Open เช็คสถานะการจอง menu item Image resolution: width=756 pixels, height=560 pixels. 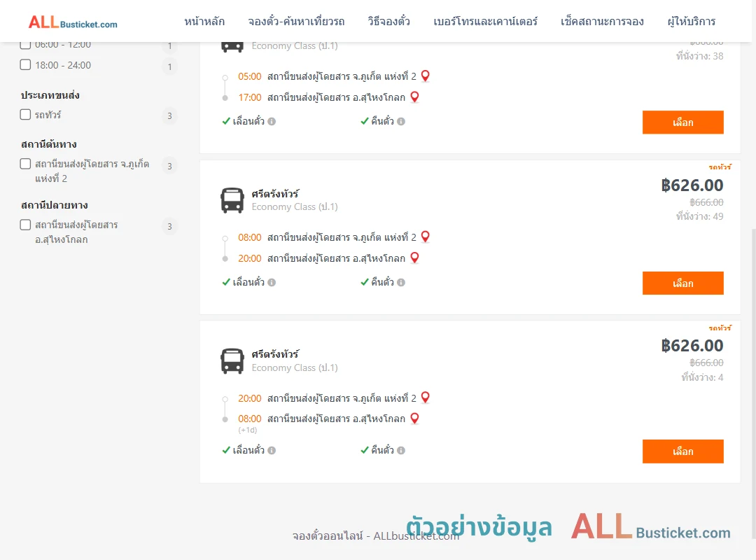(602, 22)
